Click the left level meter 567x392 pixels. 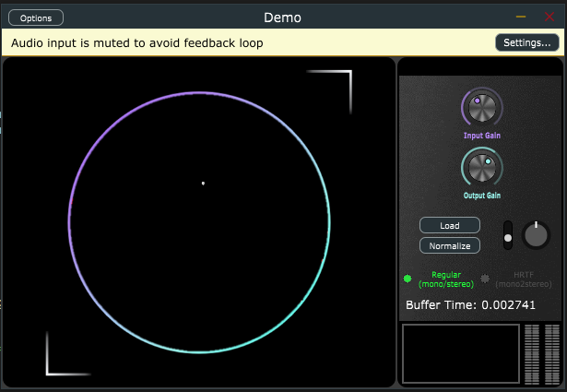(x=532, y=354)
